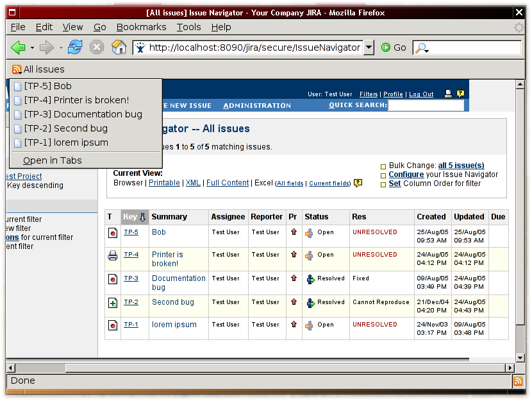Click the priority arrow icon for TP-3
This screenshot has height=401, width=532.
click(294, 278)
